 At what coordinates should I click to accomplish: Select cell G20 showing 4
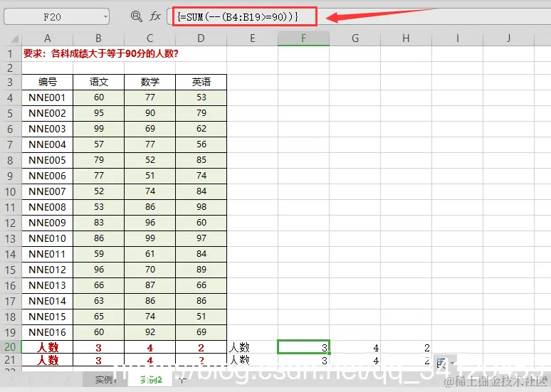(x=355, y=347)
